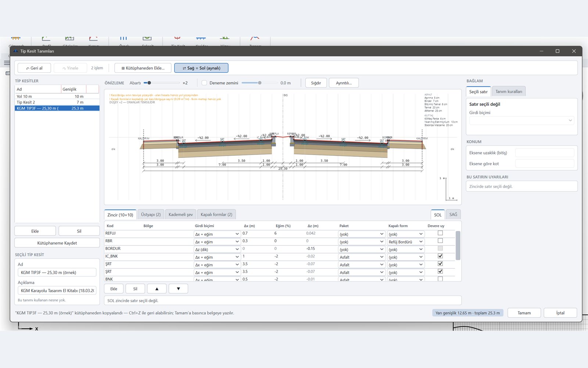Select the Seçili satır tab

click(478, 92)
